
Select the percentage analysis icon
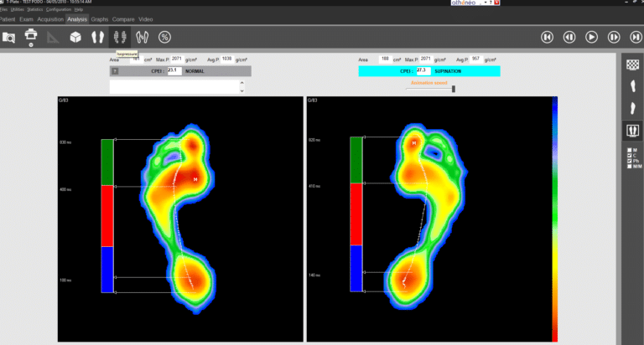pos(165,37)
